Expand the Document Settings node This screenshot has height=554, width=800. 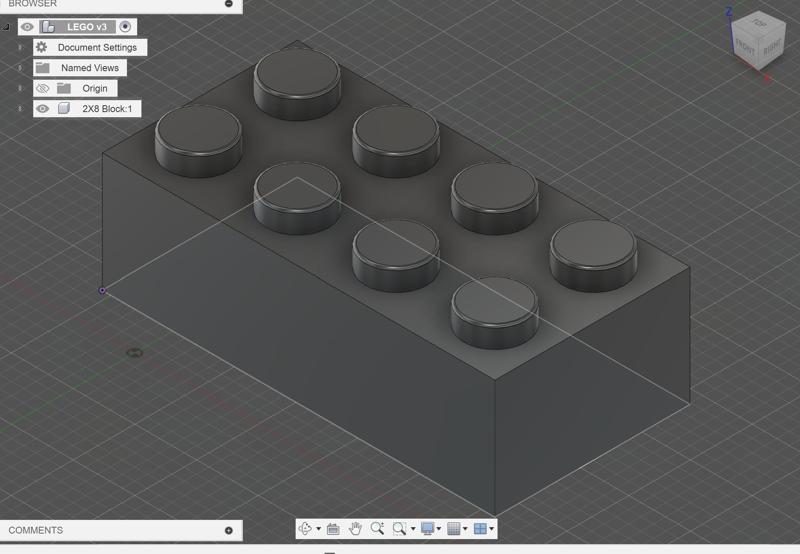coord(20,47)
